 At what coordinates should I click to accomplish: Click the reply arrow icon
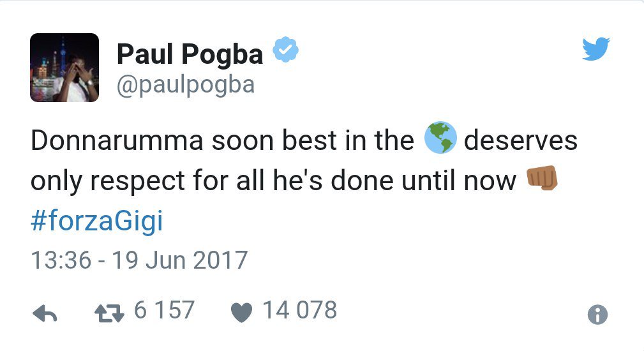point(45,313)
